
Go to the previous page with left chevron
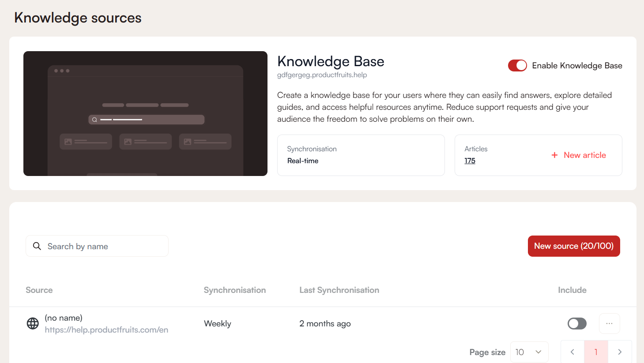pos(572,352)
